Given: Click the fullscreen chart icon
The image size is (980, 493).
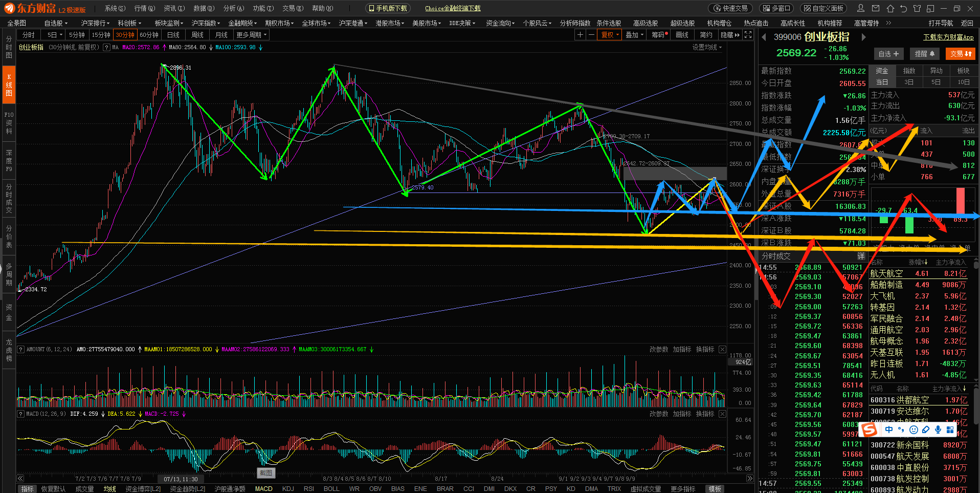Looking at the screenshot, I should (x=748, y=35).
